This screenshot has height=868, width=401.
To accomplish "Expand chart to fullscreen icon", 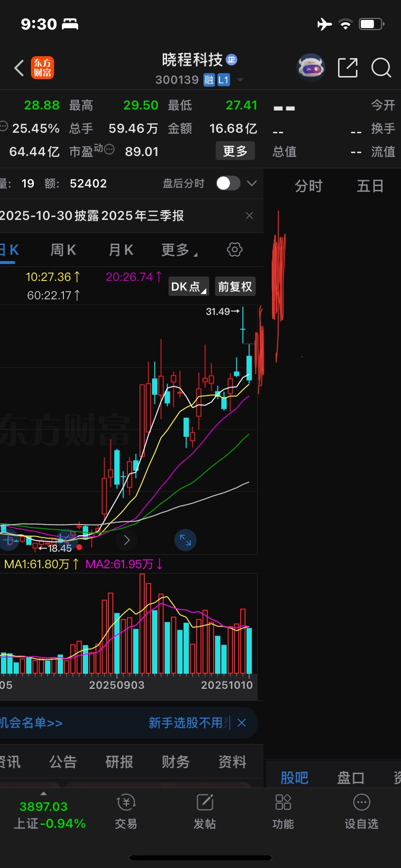I will click(x=185, y=540).
